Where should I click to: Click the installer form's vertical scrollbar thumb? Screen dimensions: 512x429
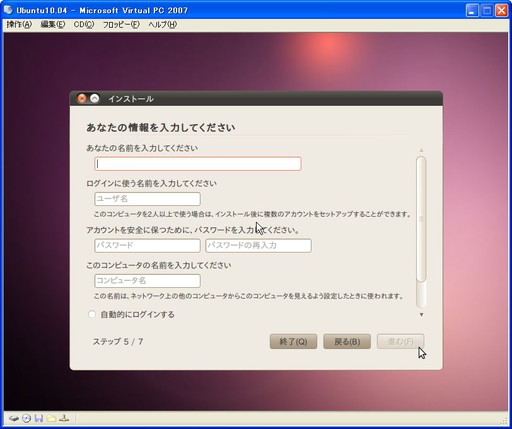[421, 219]
